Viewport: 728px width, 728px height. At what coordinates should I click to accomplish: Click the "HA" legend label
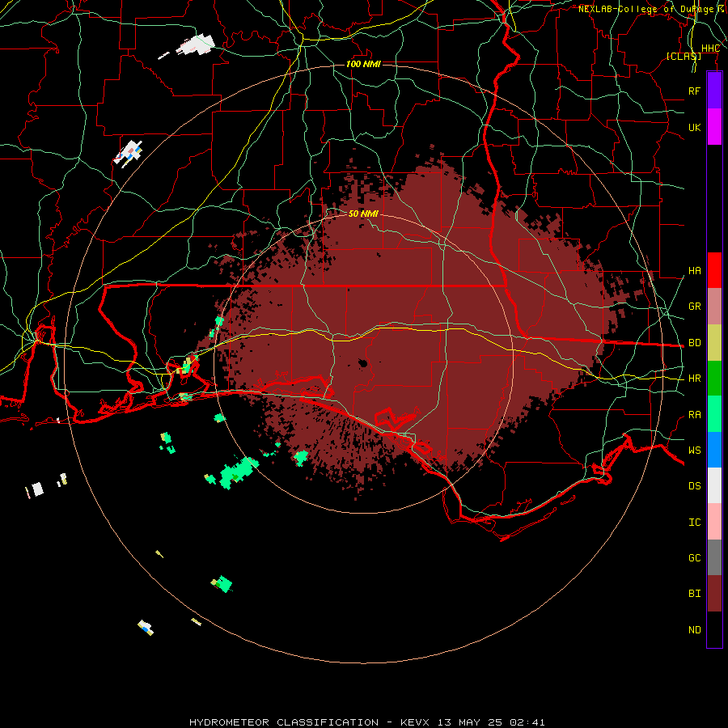[694, 270]
